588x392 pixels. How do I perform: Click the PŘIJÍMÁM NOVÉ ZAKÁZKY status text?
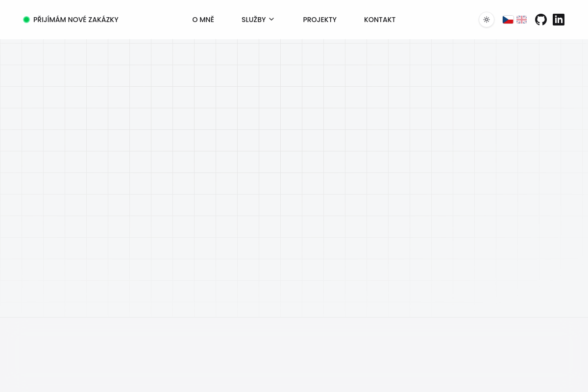pos(76,20)
